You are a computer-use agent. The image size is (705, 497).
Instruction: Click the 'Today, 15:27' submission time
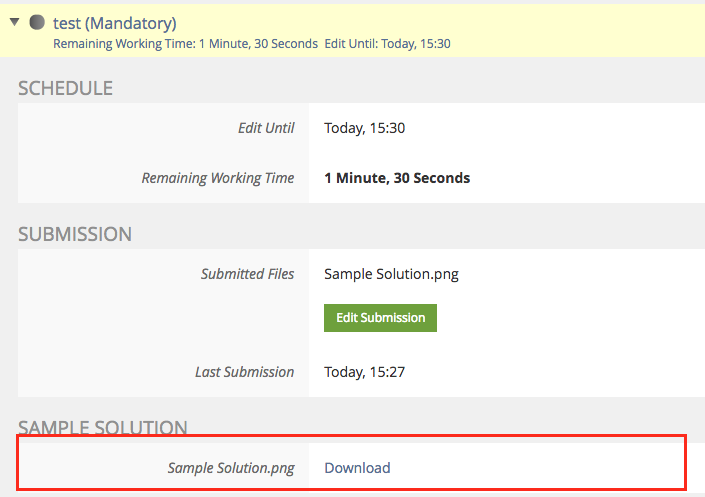364,372
